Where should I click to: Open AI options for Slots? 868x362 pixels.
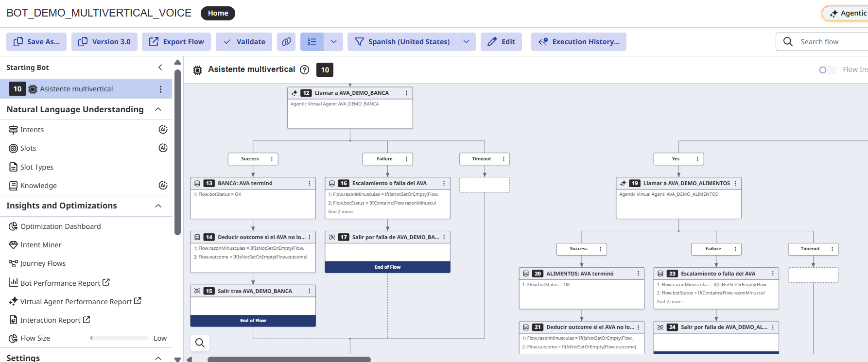(163, 148)
